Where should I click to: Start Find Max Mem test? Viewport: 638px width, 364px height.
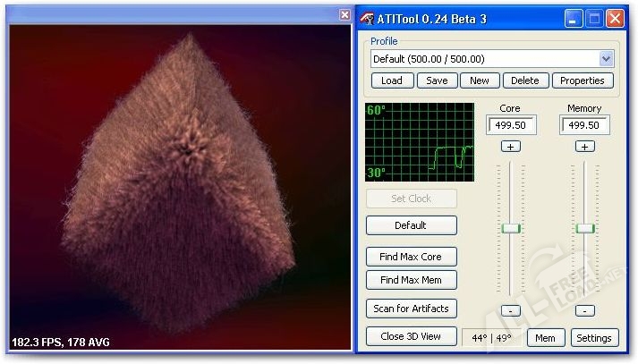coord(411,280)
